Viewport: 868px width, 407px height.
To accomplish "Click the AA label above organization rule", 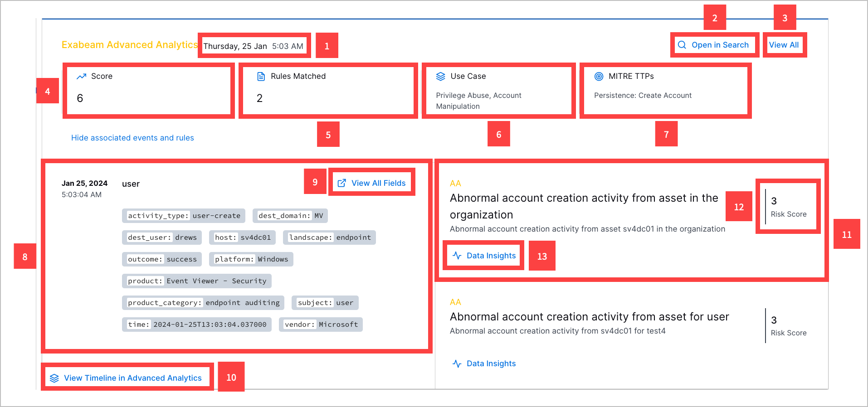I will pos(455,184).
